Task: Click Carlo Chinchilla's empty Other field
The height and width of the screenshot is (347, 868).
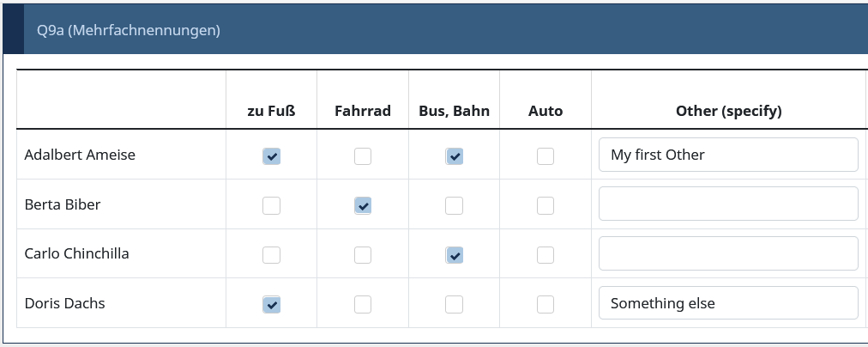Action: (728, 253)
